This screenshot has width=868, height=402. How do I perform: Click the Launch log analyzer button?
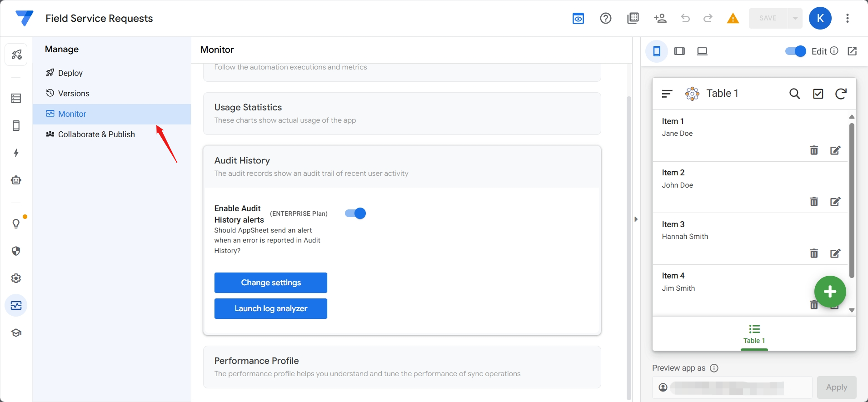pos(271,309)
